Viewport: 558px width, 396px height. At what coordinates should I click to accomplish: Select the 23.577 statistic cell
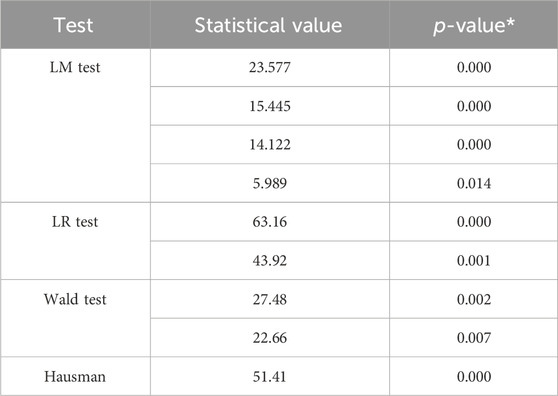coord(270,67)
